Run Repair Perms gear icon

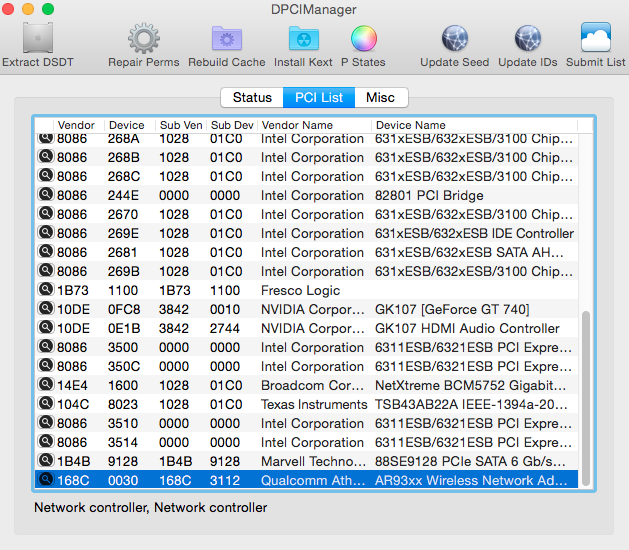[x=144, y=39]
